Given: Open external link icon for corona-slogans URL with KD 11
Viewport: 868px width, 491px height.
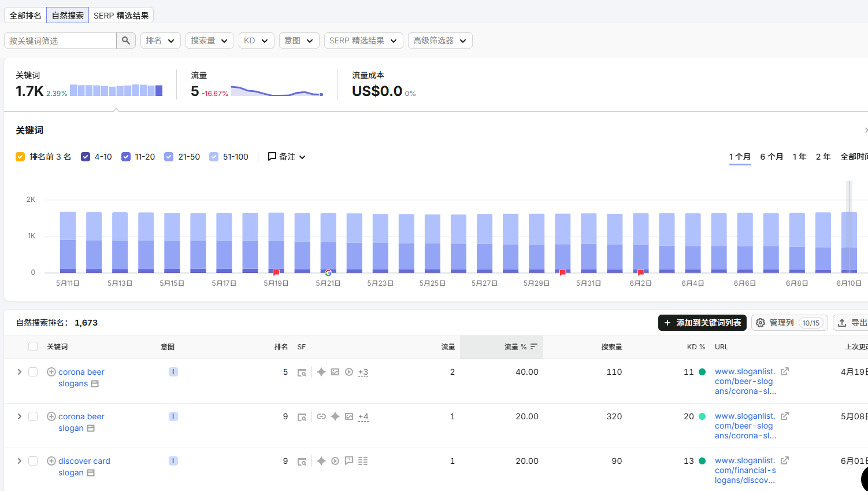Looking at the screenshot, I should point(785,371).
